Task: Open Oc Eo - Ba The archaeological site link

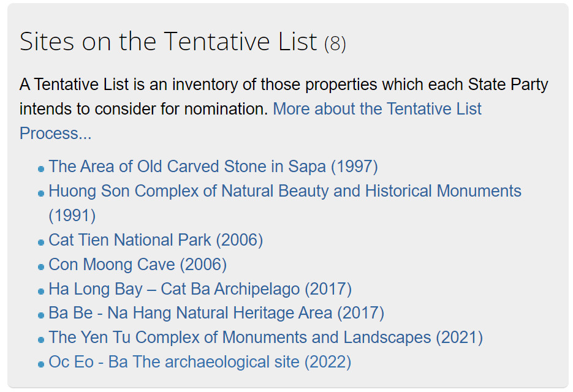Action: [200, 362]
